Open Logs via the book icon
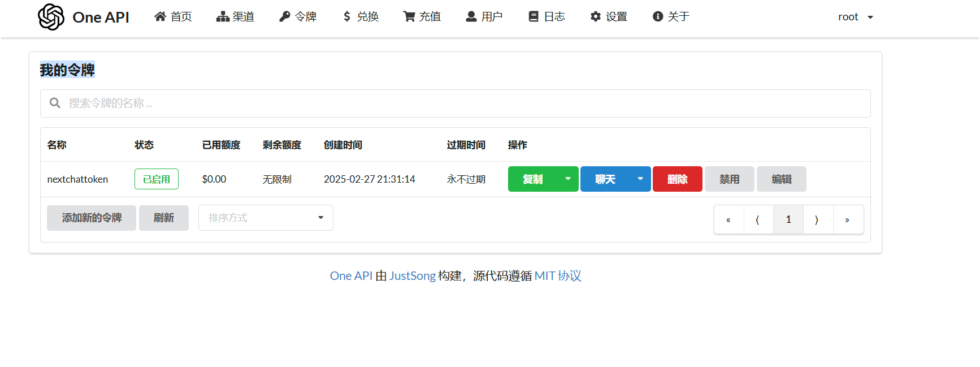Screen dimensions: 980x367 click(534, 17)
